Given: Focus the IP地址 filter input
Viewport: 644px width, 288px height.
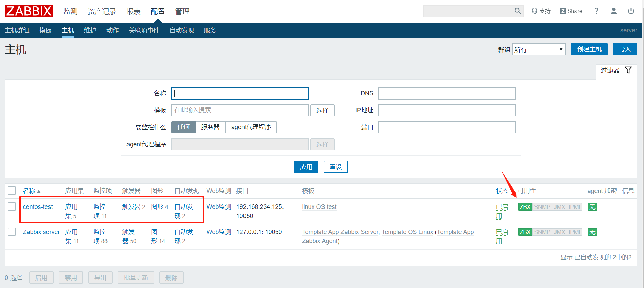Looking at the screenshot, I should (447, 110).
